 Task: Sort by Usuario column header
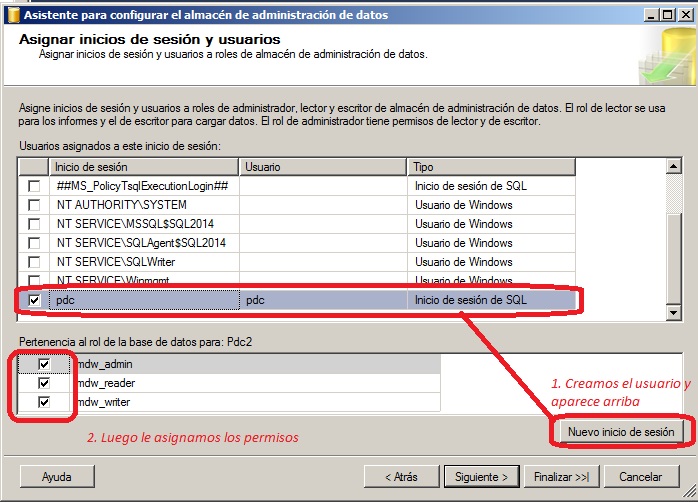(323, 167)
